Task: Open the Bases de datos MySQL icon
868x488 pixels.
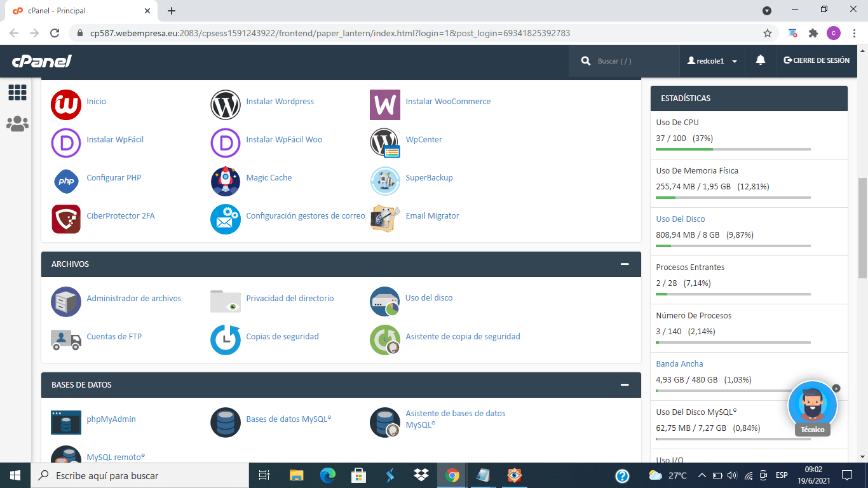Action: pos(226,423)
